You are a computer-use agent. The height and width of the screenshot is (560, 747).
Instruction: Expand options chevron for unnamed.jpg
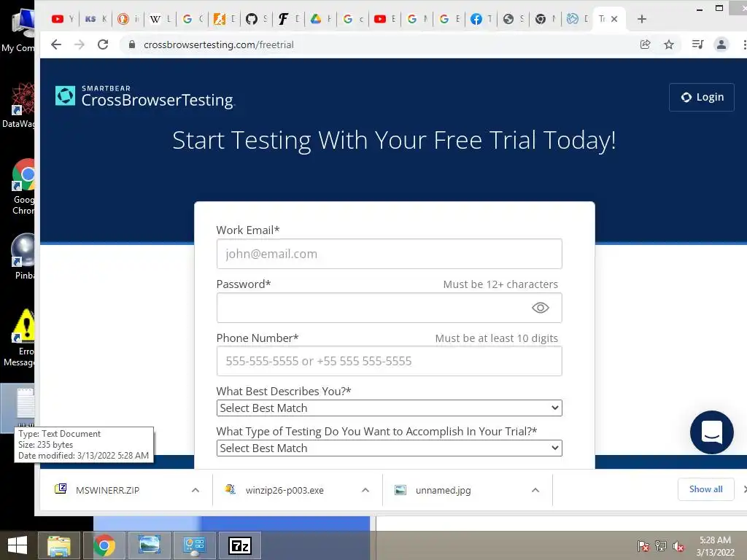(x=535, y=490)
